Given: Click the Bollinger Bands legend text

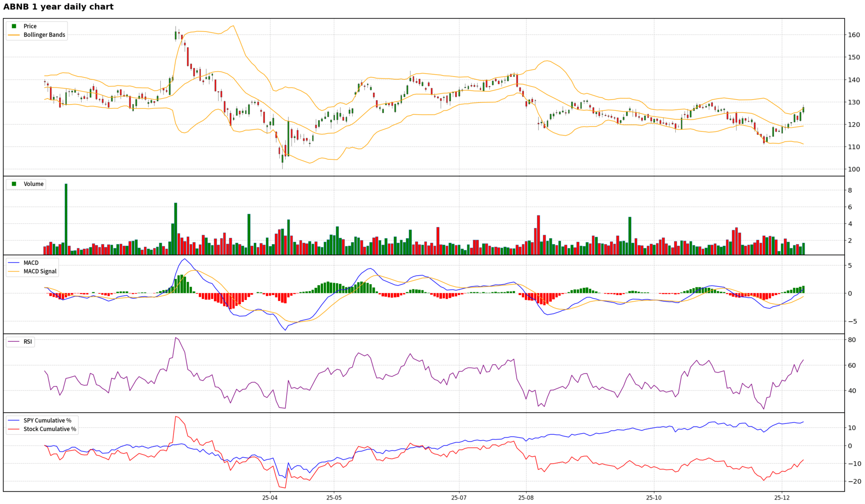Looking at the screenshot, I should click(44, 35).
